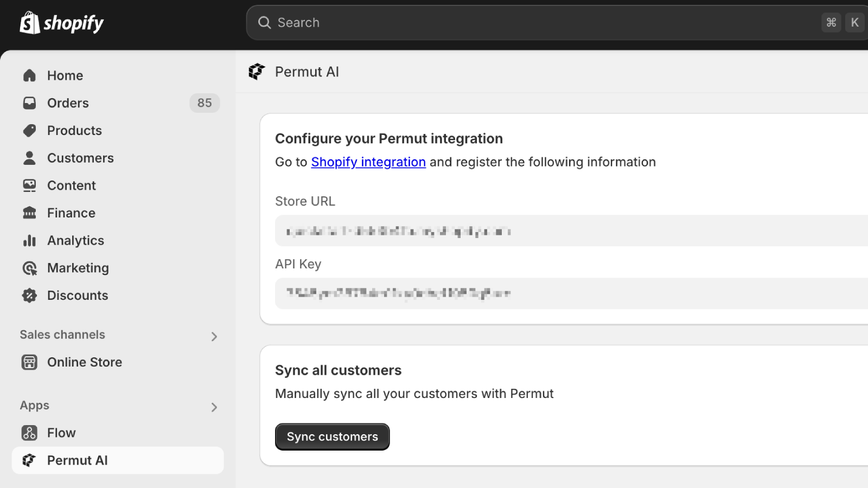The width and height of the screenshot is (868, 488).
Task: Click the Flow app icon
Action: pos(29,433)
